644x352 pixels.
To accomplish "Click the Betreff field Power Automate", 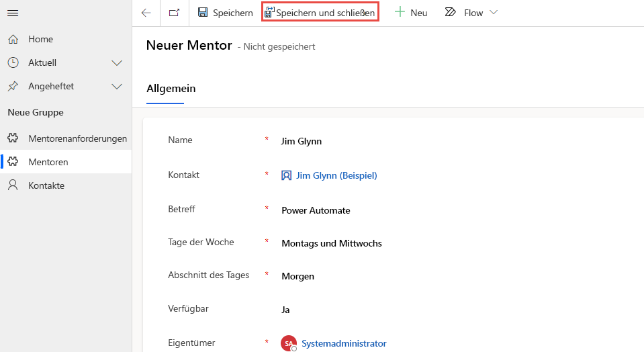I will (x=316, y=211).
